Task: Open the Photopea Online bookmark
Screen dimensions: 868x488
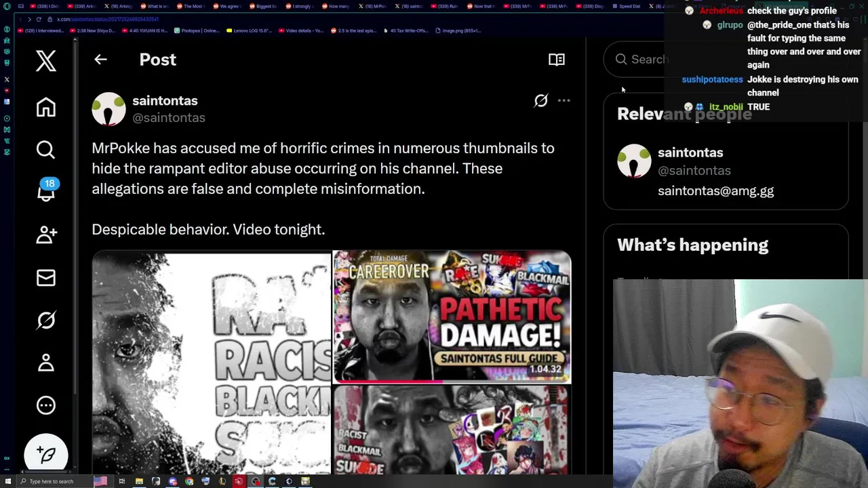Action: click(x=197, y=30)
